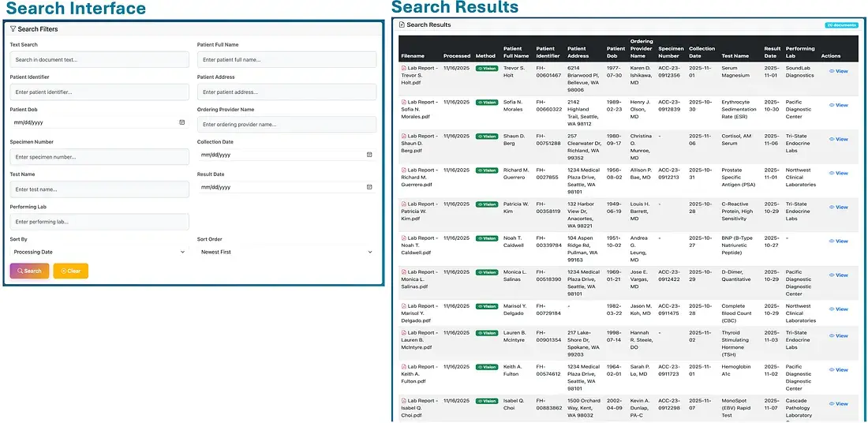The width and height of the screenshot is (868, 423).
Task: Click the Vision badge in Sofia N. Morales row
Action: point(487,103)
